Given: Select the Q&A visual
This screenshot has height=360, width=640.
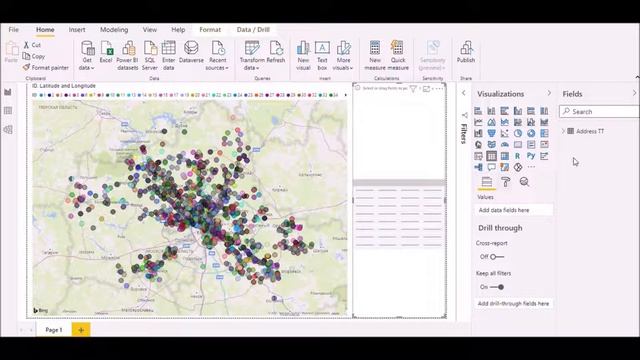Looking at the screenshot, I should tap(491, 167).
